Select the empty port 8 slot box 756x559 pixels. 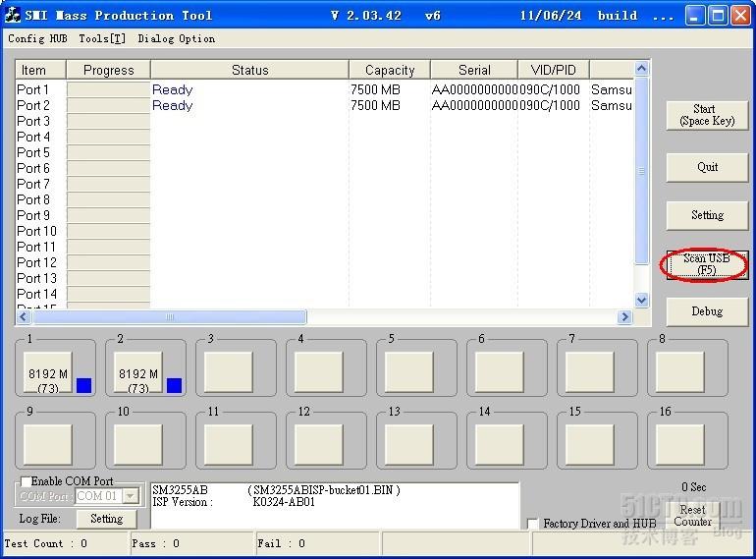[x=680, y=372]
